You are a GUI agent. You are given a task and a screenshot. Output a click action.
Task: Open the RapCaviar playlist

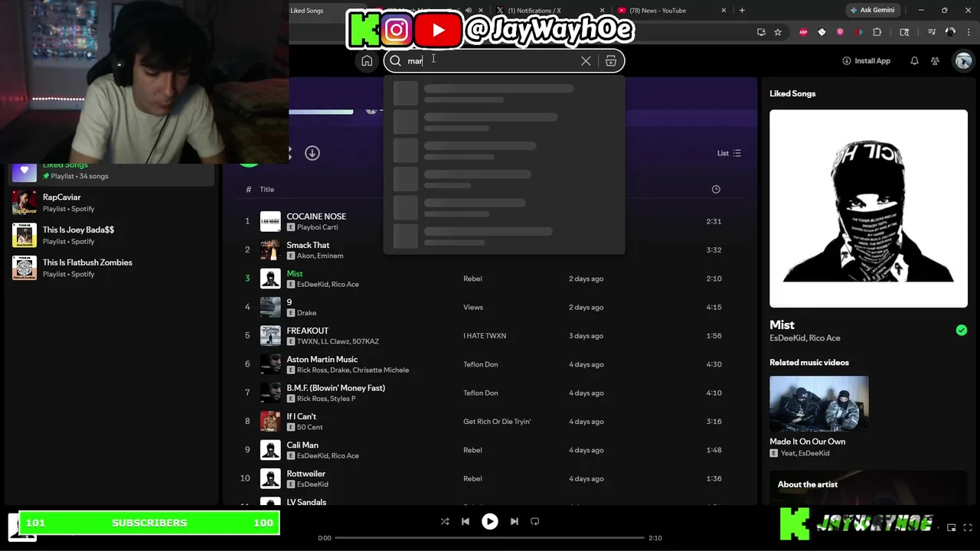coord(112,203)
